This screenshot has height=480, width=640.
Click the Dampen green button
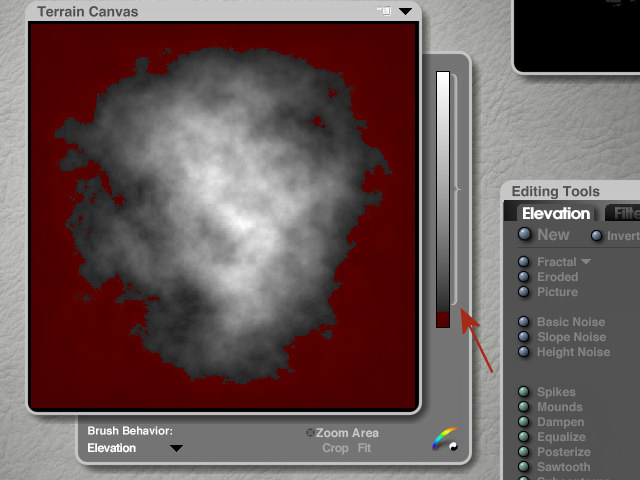[x=524, y=422]
